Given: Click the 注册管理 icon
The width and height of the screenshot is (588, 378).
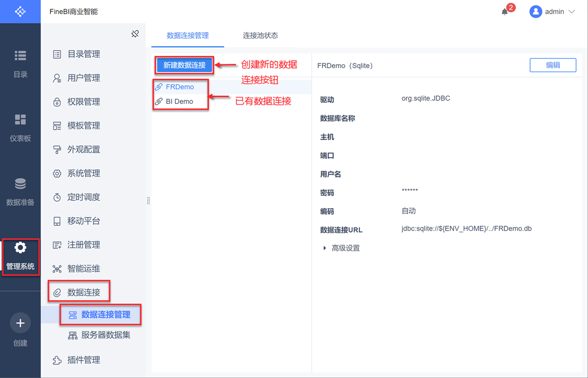Looking at the screenshot, I should click(x=57, y=245).
